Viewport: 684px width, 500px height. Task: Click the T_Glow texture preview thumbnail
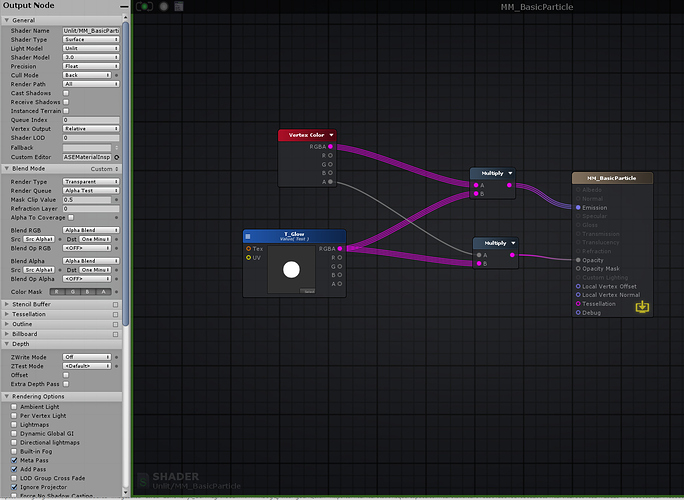[x=291, y=270]
